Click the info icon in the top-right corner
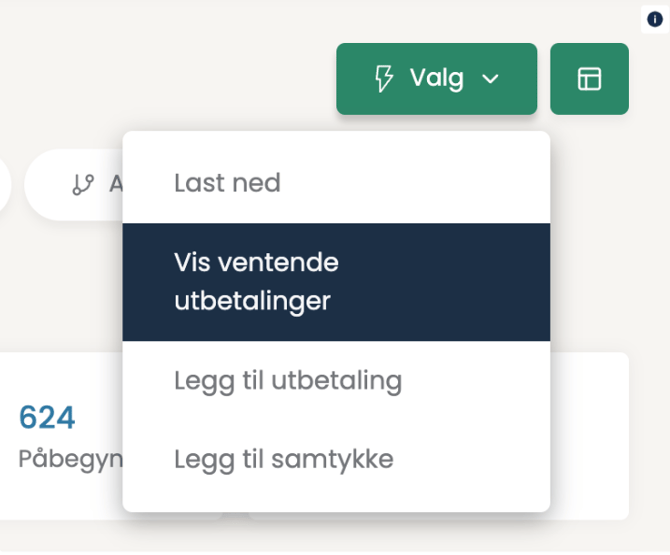The height and width of the screenshot is (555, 670). click(655, 19)
